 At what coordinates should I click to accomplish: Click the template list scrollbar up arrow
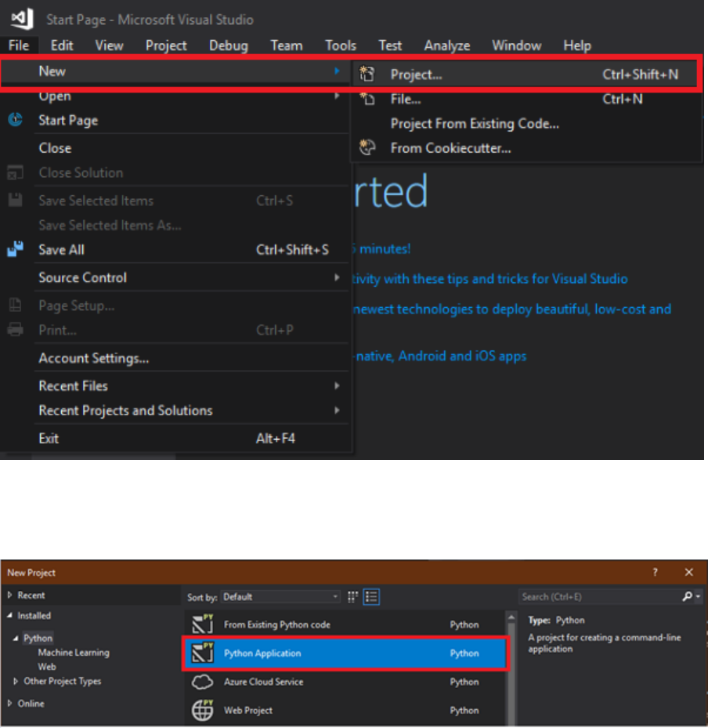pyautogui.click(x=511, y=617)
